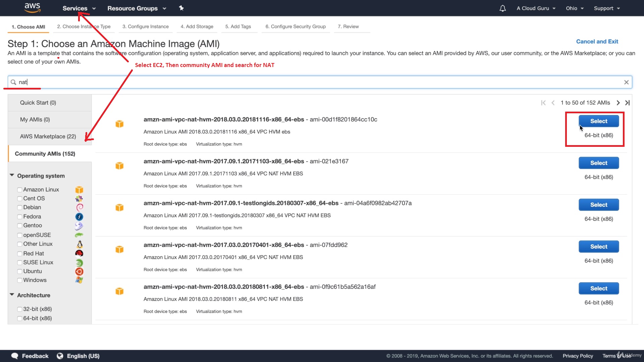Enable the Ubuntu operating system filter

(x=20, y=271)
